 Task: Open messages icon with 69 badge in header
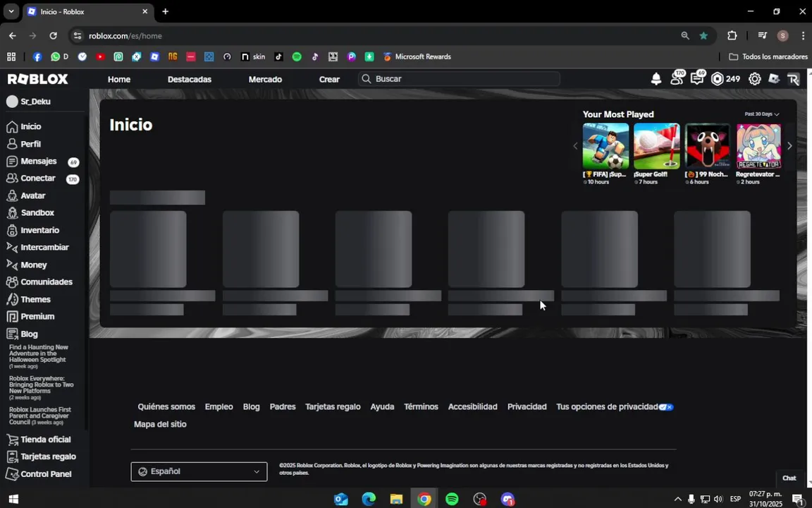tap(697, 78)
